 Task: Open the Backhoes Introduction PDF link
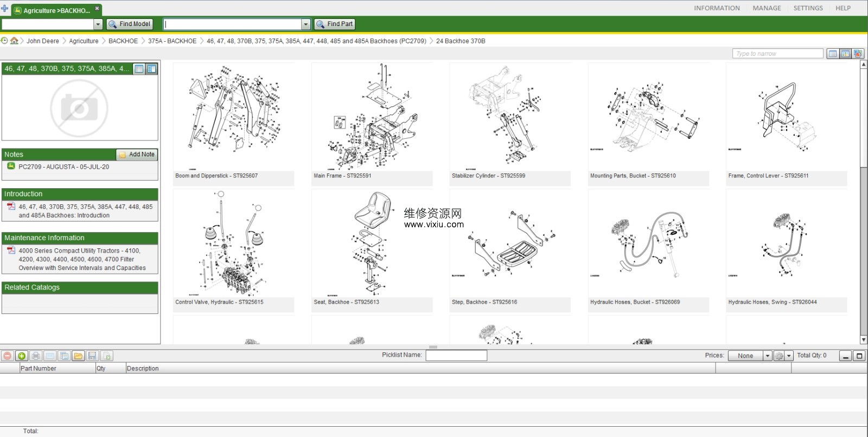pyautogui.click(x=86, y=211)
